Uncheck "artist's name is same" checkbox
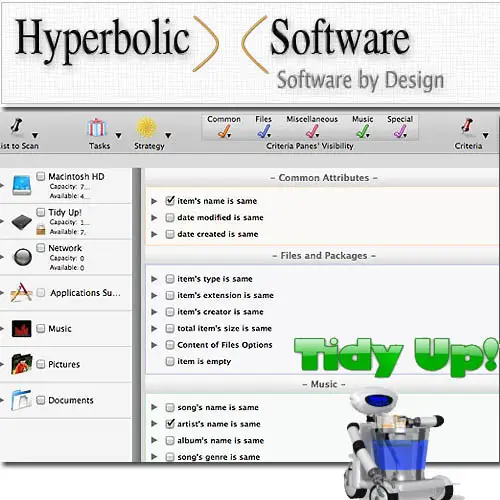The width and height of the screenshot is (500, 500). (170, 424)
